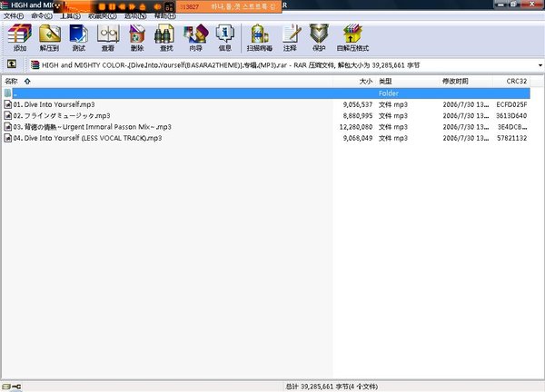Close the WinRAR window

531,5
